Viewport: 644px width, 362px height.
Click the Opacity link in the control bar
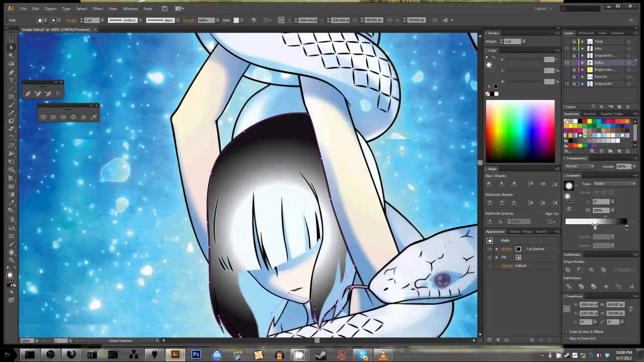pyautogui.click(x=189, y=20)
